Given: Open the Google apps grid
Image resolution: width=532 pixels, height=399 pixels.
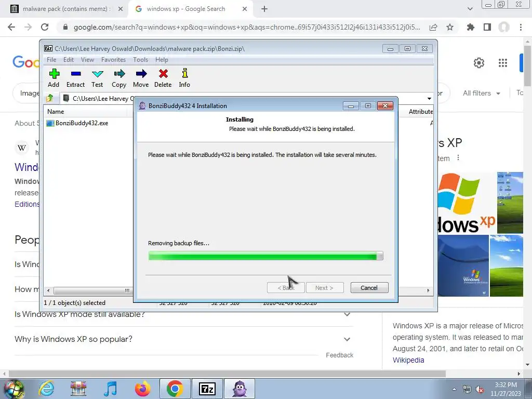Looking at the screenshot, I should 503,63.
